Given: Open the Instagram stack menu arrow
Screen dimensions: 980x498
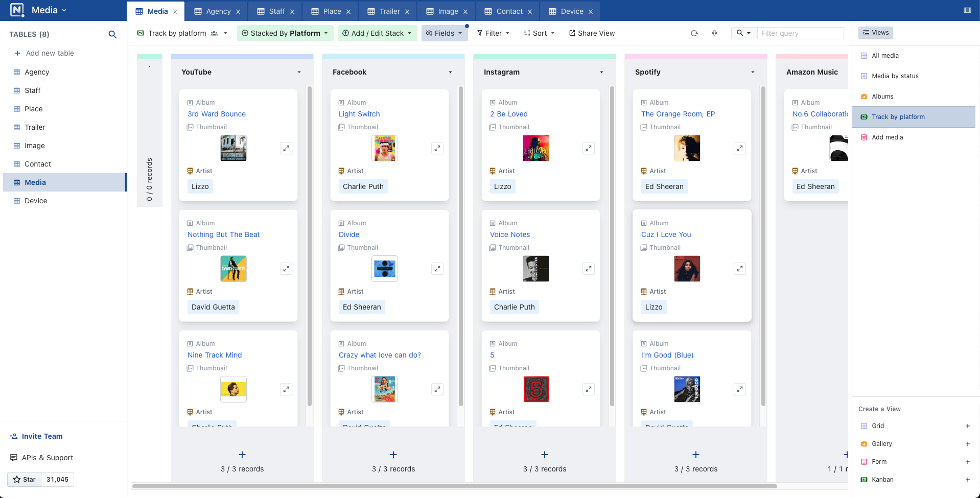Looking at the screenshot, I should (601, 72).
